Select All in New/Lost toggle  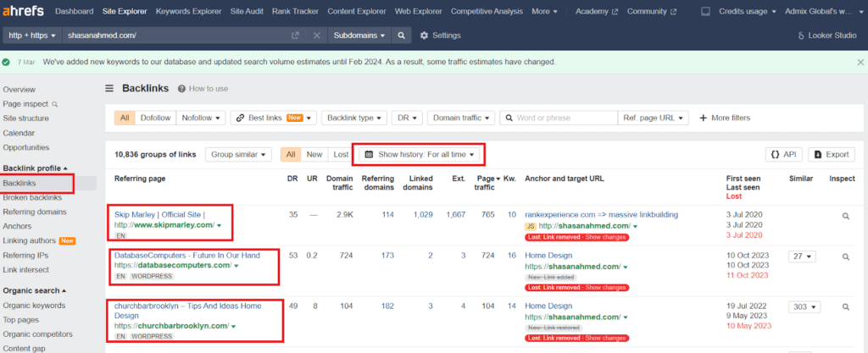pyautogui.click(x=291, y=155)
